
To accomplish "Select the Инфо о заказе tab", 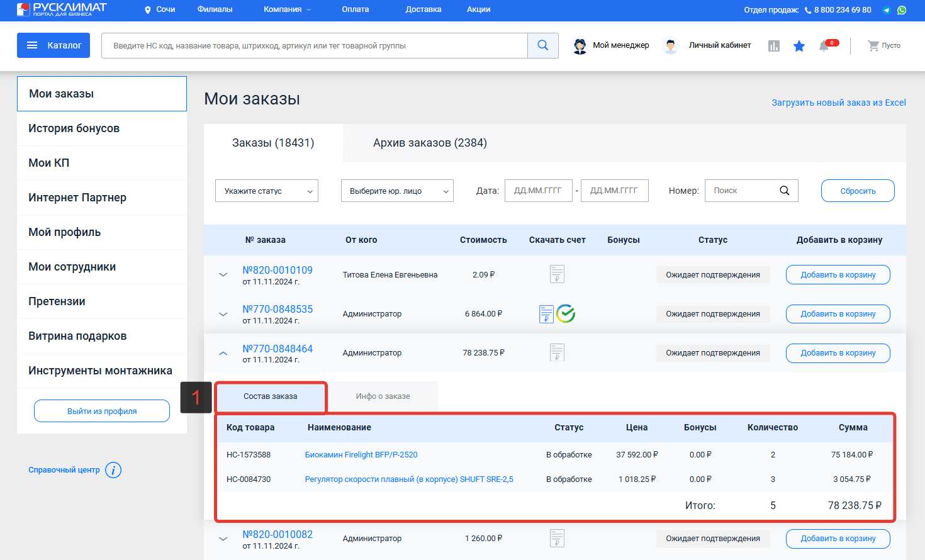I will pyautogui.click(x=383, y=396).
